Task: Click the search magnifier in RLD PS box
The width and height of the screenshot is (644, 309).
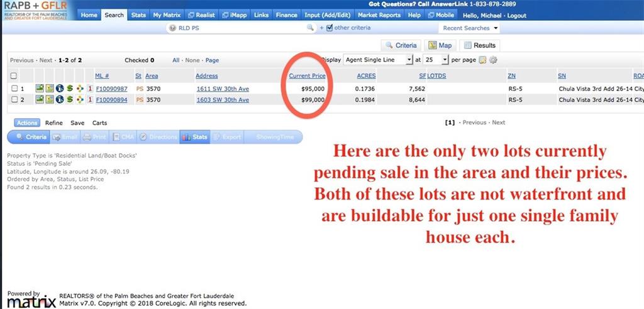Action: point(309,28)
